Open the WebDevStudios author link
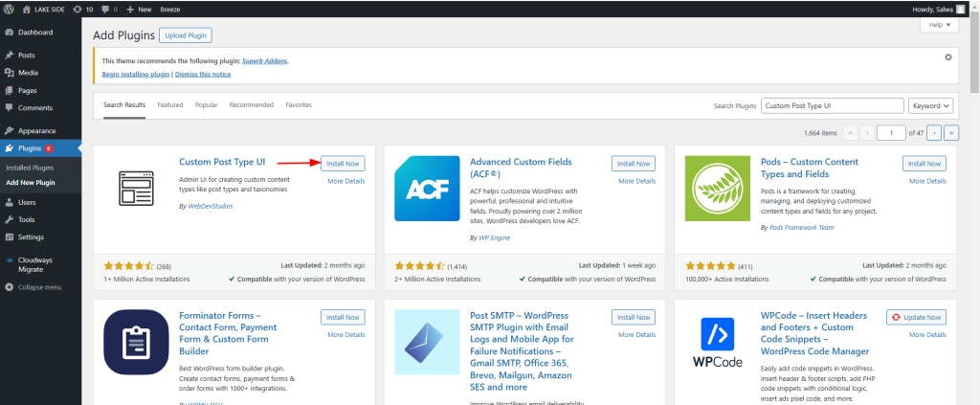The image size is (980, 405). click(x=210, y=206)
